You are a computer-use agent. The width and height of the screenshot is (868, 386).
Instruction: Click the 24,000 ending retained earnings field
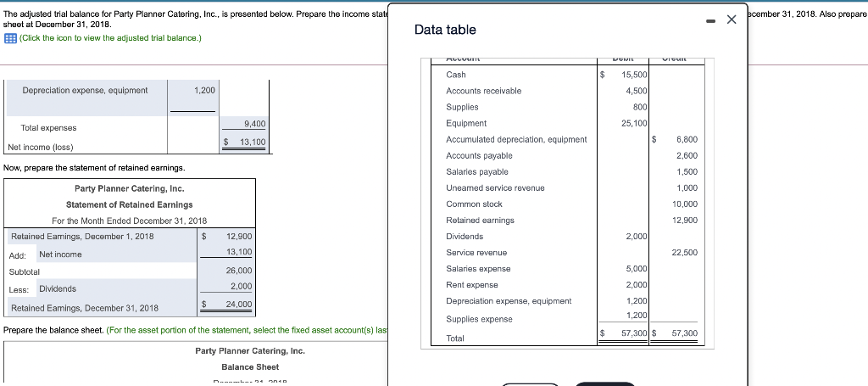226,304
